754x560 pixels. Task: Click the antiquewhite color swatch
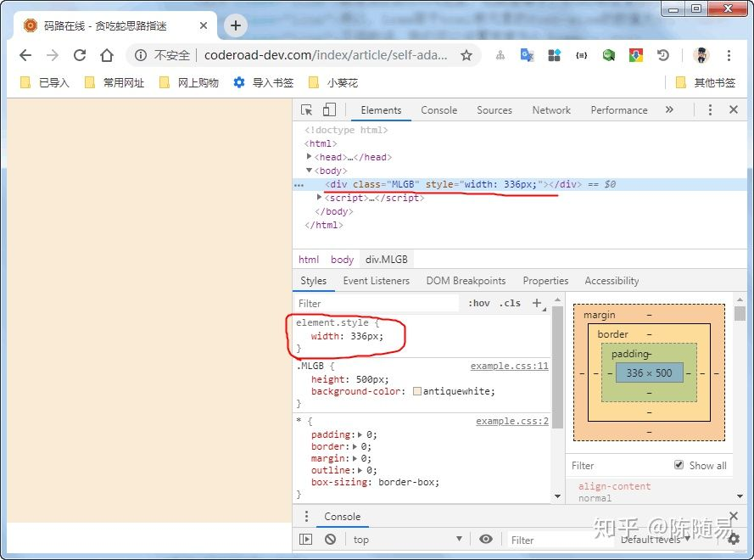pyautogui.click(x=417, y=392)
